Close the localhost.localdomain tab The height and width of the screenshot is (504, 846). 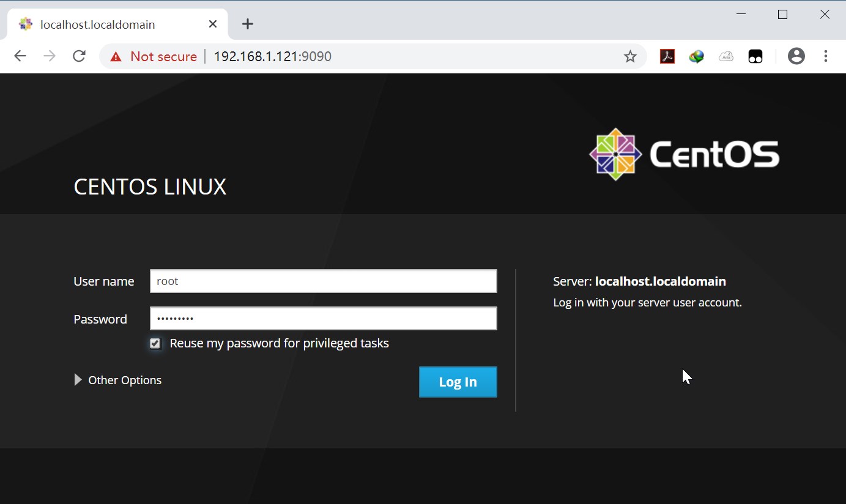pyautogui.click(x=213, y=24)
